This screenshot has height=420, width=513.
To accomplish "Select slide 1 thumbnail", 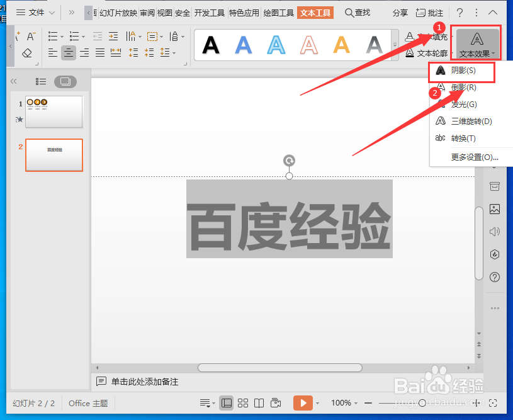I will coord(54,111).
